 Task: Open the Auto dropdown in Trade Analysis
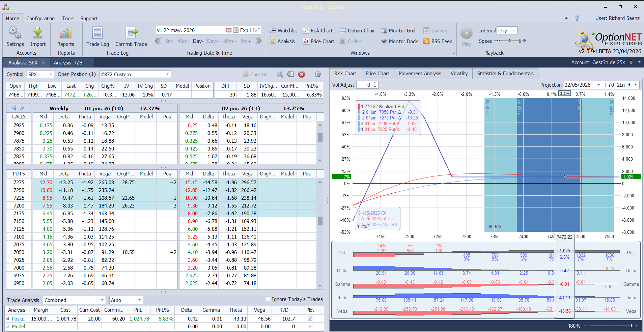[x=139, y=300]
